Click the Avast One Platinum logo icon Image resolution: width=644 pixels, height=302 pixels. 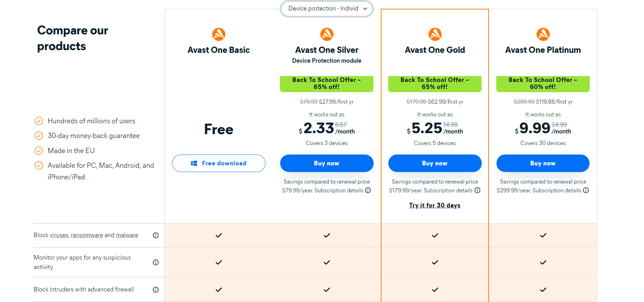(543, 34)
